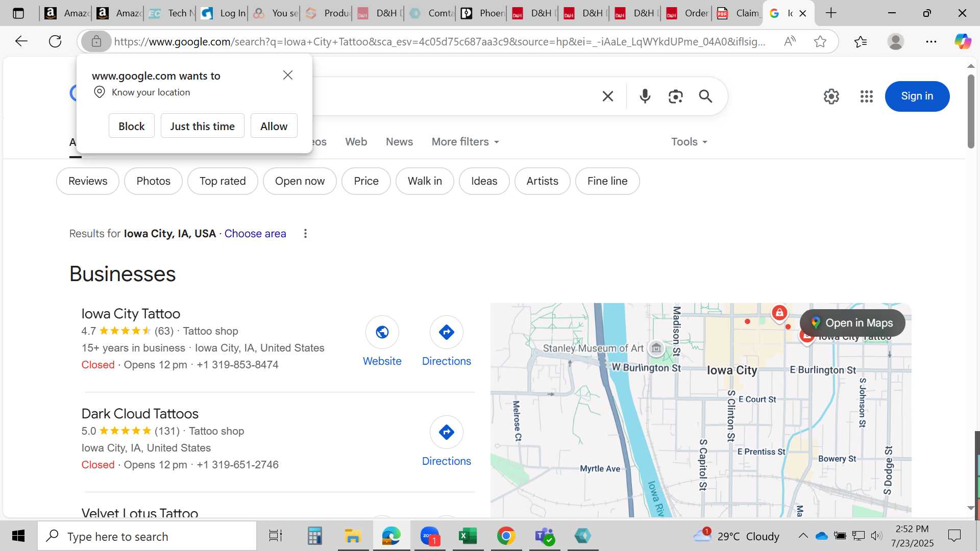Viewport: 980px width, 551px height.
Task: Reload the page with refresh icon
Action: point(55,41)
